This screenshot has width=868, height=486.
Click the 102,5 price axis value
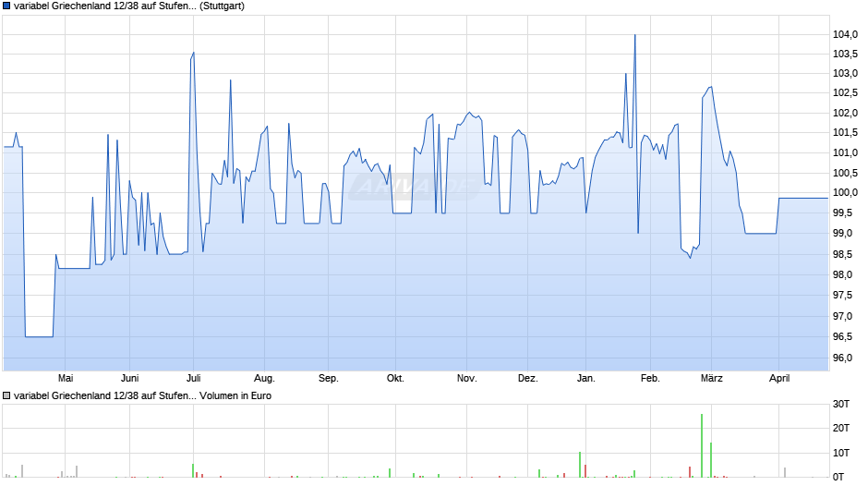[x=845, y=92]
